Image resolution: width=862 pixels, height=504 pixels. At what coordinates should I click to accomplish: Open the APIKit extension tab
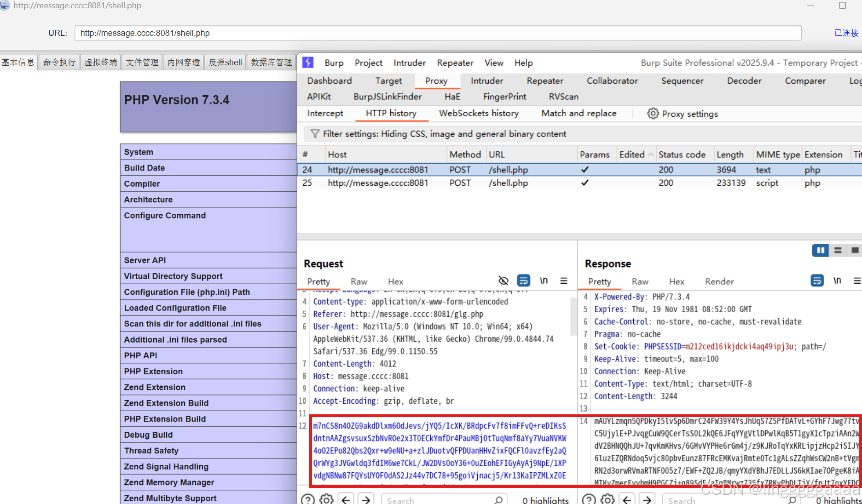[319, 97]
